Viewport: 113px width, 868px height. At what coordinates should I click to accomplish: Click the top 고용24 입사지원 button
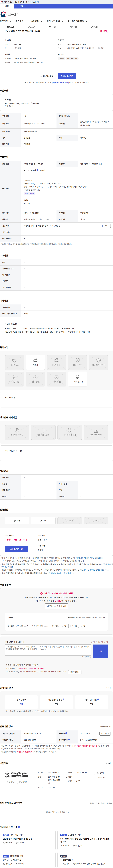click(67, 76)
